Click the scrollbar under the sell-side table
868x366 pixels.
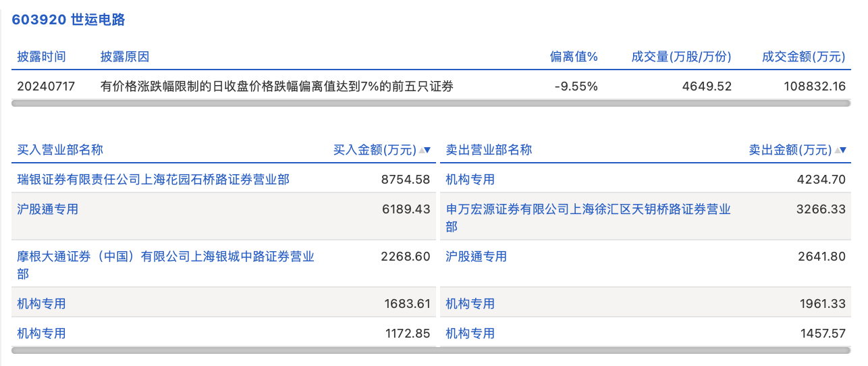(x=645, y=350)
